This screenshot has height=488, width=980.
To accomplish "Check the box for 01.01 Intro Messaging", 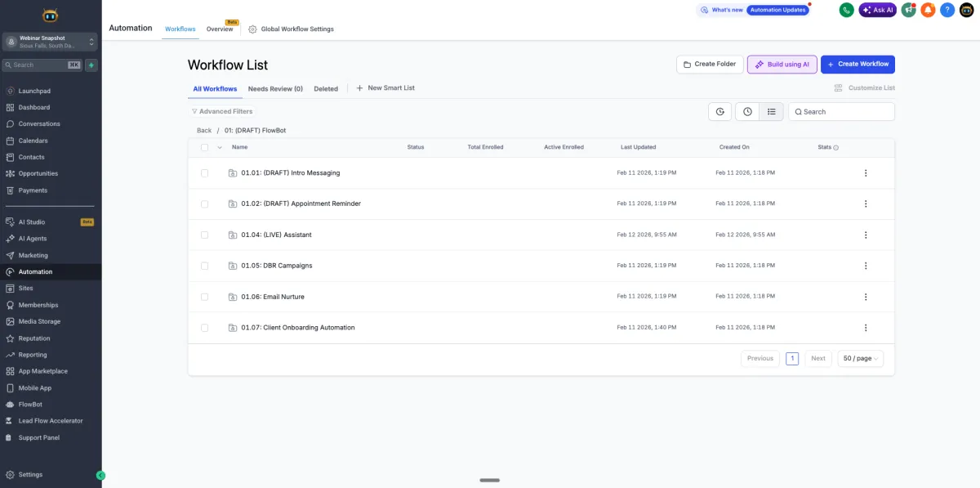I will 204,173.
